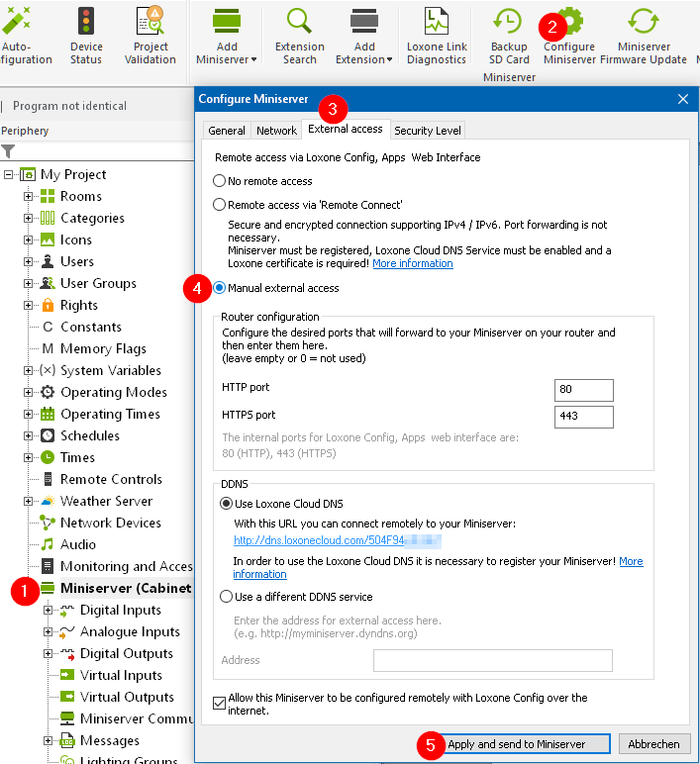Click Apply and send to Miniserver
Image resolution: width=700 pixels, height=764 pixels.
click(x=516, y=744)
